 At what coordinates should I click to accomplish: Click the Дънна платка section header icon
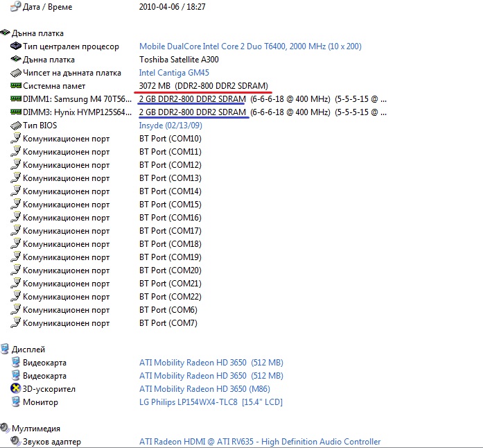(6, 33)
